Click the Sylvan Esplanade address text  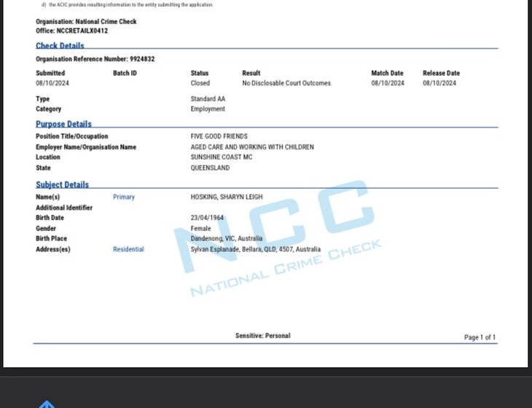255,250
